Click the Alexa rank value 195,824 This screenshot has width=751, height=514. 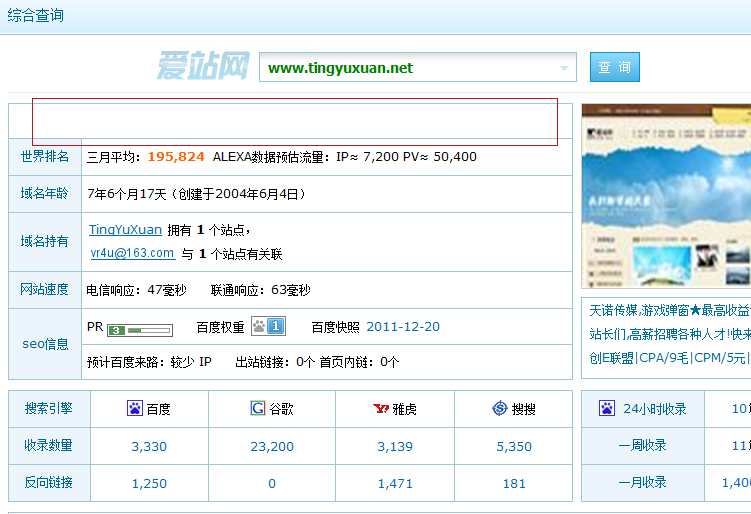click(176, 157)
